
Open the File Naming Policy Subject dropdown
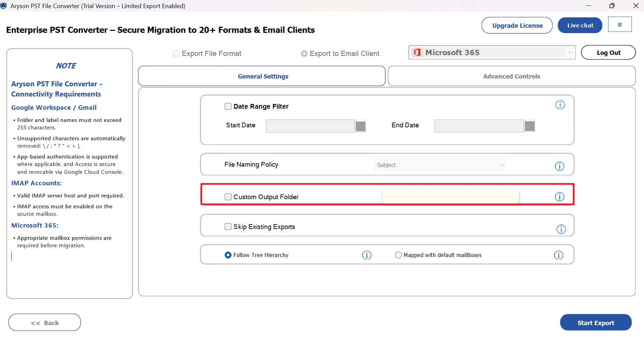click(x=440, y=165)
